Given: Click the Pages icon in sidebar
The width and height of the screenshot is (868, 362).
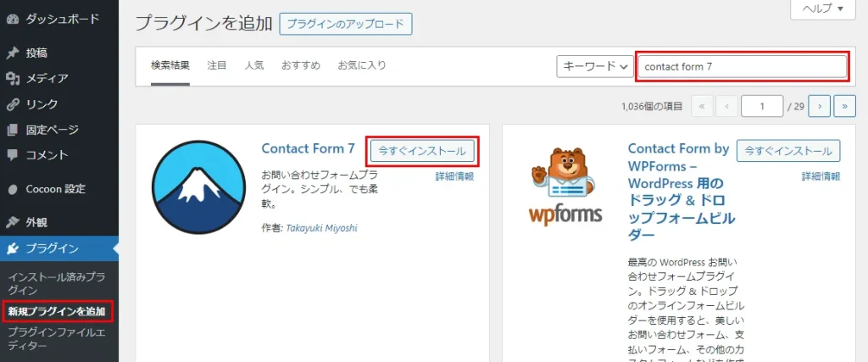Looking at the screenshot, I should [12, 130].
